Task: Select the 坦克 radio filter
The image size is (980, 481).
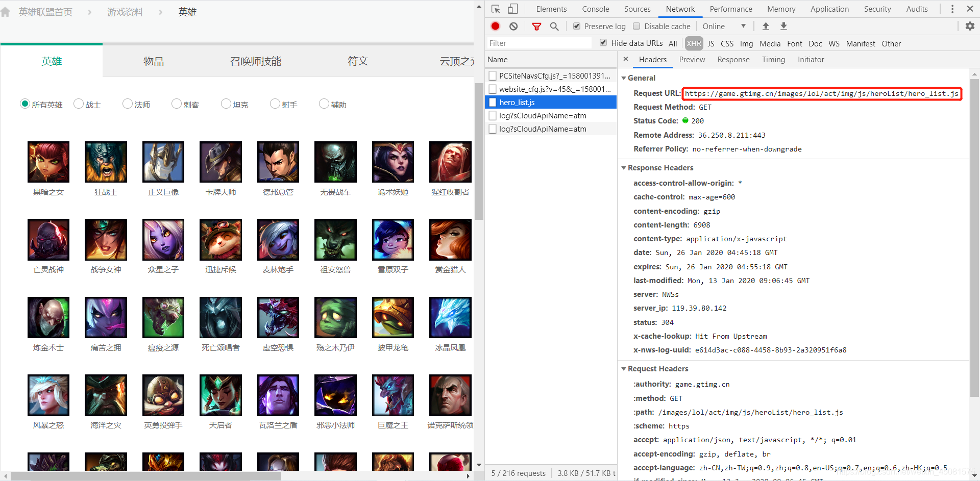Action: pos(226,104)
